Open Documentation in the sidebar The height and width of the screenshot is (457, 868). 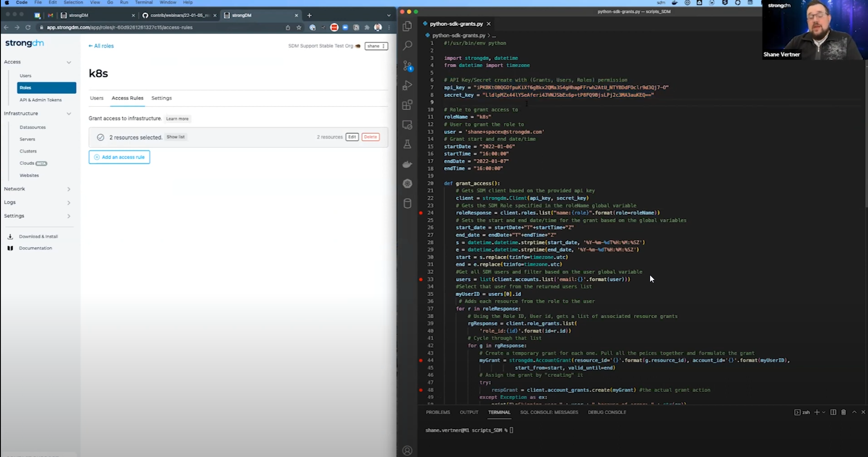pyautogui.click(x=35, y=248)
